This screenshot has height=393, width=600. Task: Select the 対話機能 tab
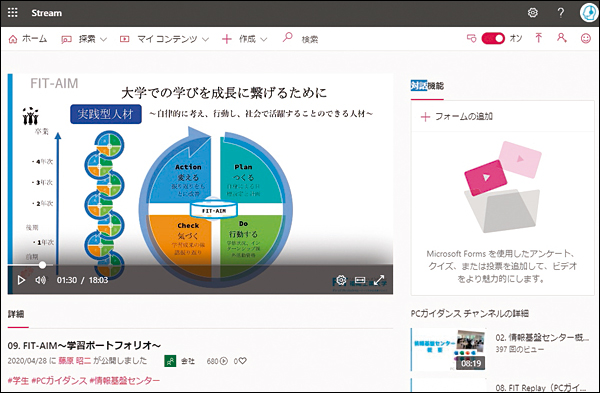click(x=427, y=86)
